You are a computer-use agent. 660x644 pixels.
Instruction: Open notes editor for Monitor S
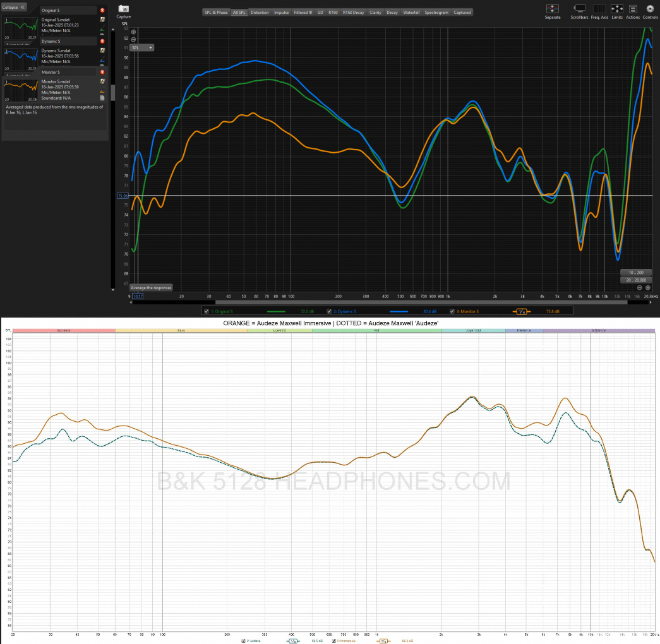point(102,81)
